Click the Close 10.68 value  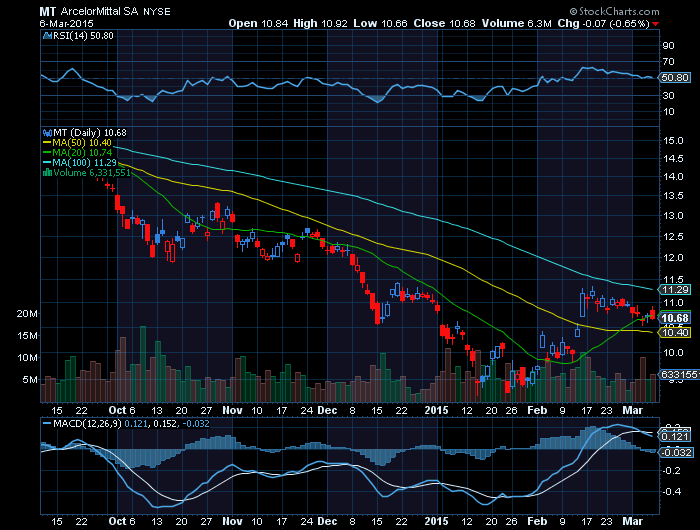(x=445, y=23)
